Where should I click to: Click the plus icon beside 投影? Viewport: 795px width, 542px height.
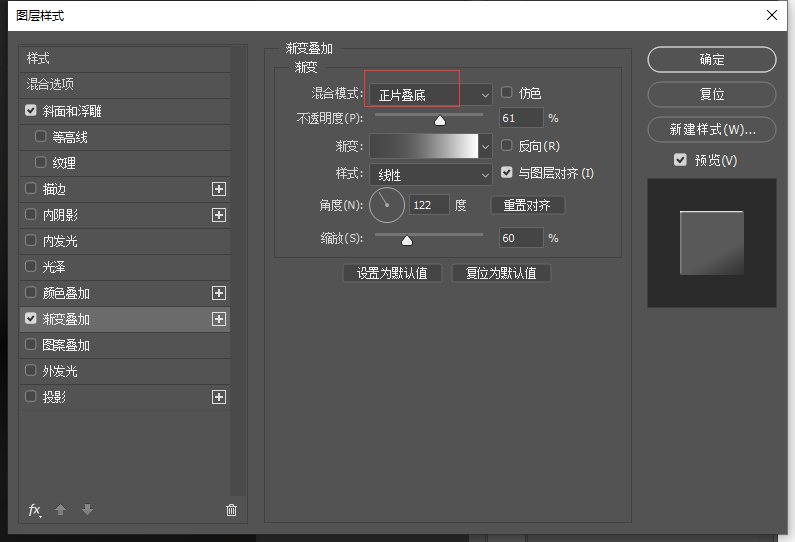coord(219,397)
